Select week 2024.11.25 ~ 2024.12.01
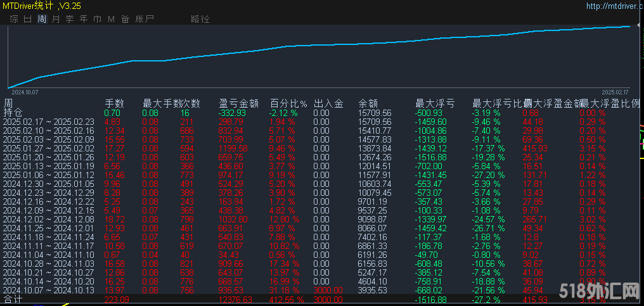644x306 pixels. pyautogui.click(x=48, y=228)
